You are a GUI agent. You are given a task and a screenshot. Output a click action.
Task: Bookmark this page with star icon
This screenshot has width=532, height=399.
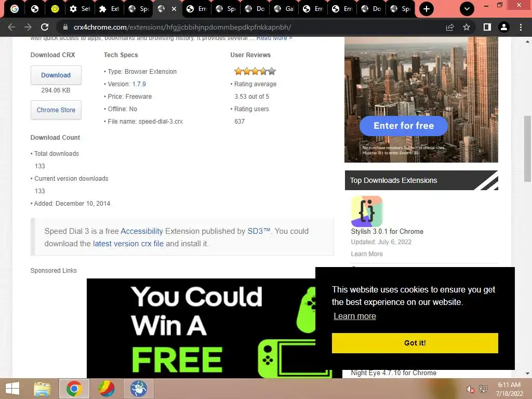pos(467,27)
